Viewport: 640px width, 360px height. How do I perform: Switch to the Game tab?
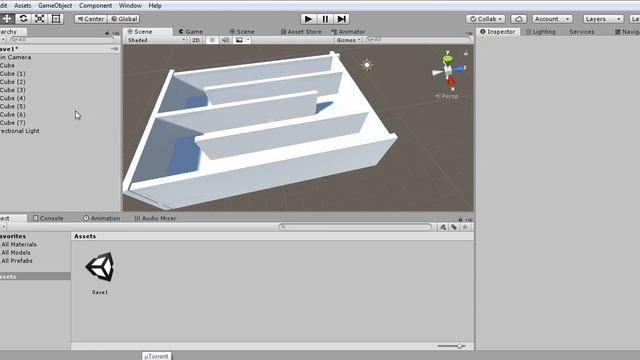(x=191, y=31)
